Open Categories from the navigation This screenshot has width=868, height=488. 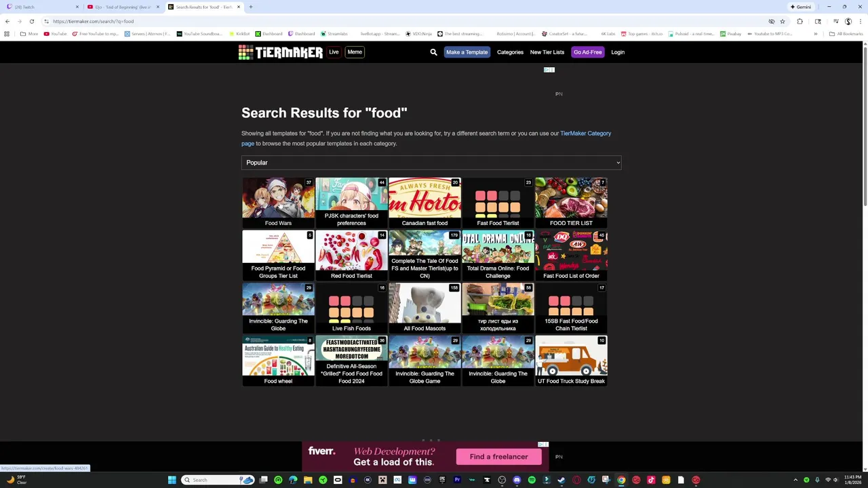pyautogui.click(x=510, y=52)
